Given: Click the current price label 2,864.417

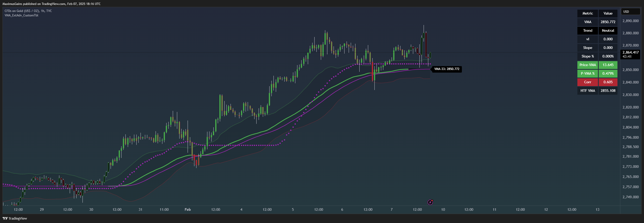Looking at the screenshot, I should [630, 54].
